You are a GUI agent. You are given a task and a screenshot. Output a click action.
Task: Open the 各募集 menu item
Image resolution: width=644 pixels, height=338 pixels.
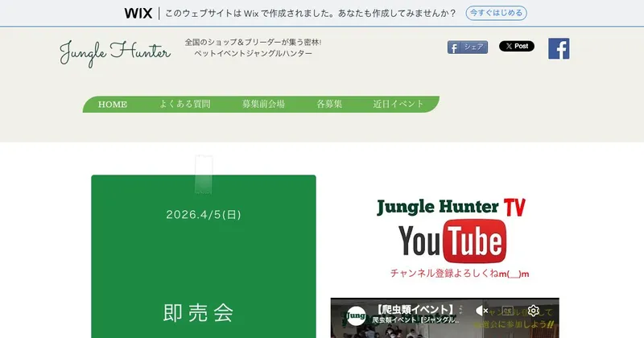(x=329, y=104)
